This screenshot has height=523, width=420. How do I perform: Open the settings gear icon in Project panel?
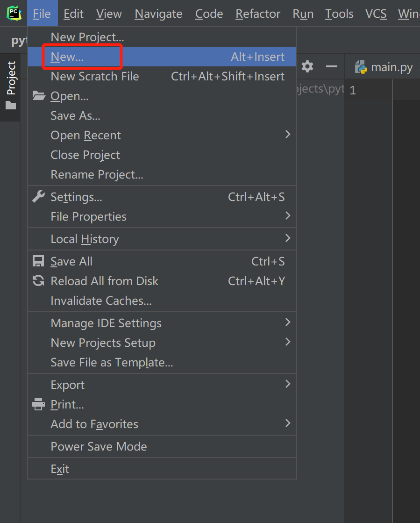click(x=307, y=66)
